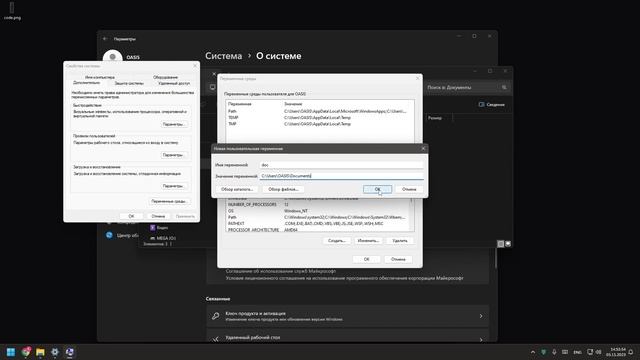The image size is (640, 360).
Task: Confirm new variable with OK button
Action: pyautogui.click(x=377, y=189)
